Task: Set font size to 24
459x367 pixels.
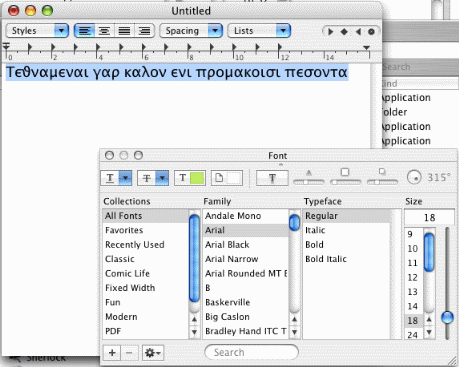Action: pyautogui.click(x=414, y=334)
